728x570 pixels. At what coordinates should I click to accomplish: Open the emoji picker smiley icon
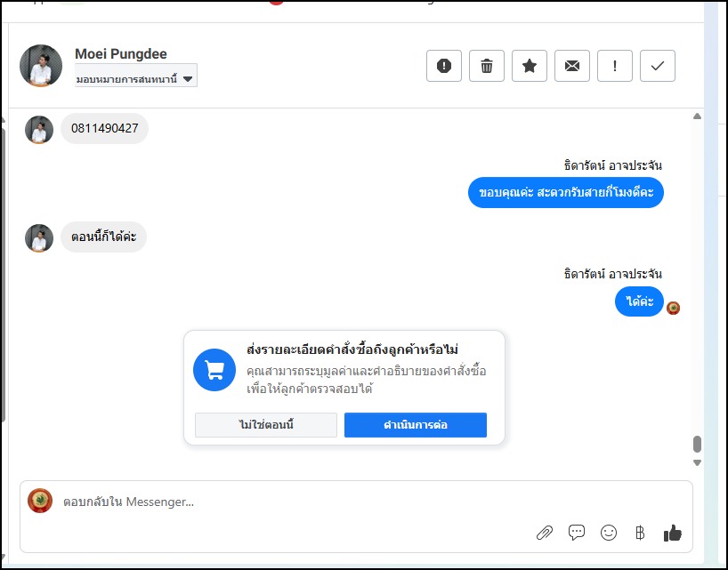pos(609,533)
